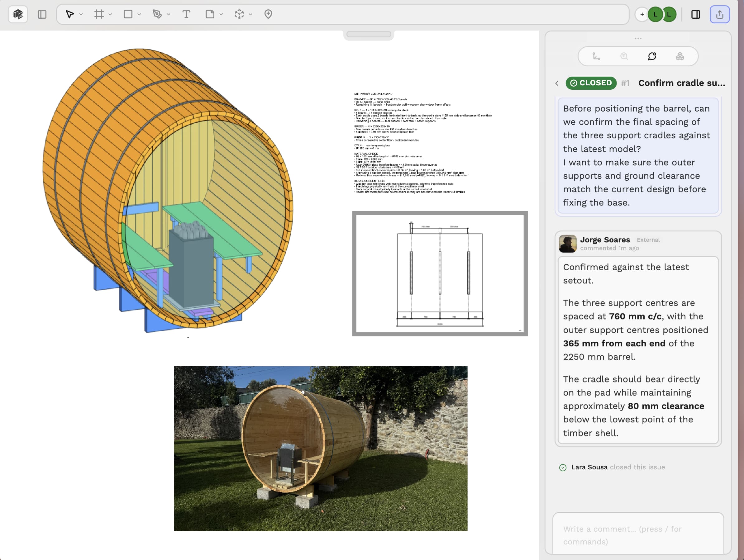Activate the location pin tool
This screenshot has height=560, width=744.
(x=268, y=14)
